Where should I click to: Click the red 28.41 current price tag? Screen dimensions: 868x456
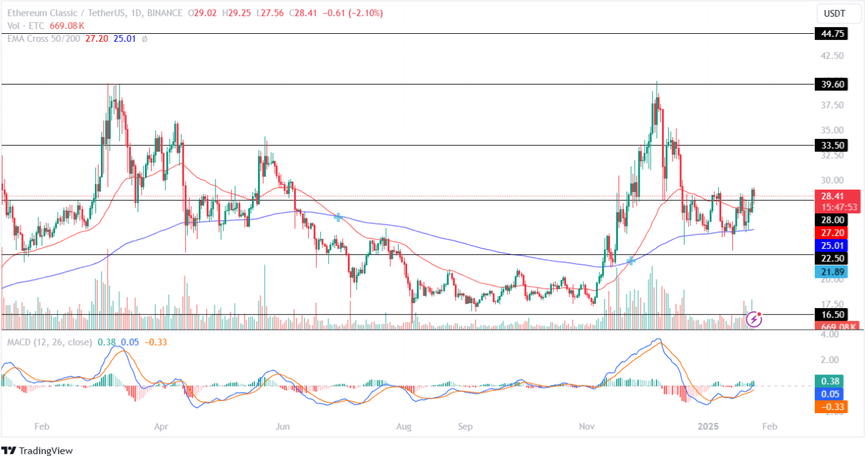(837, 196)
